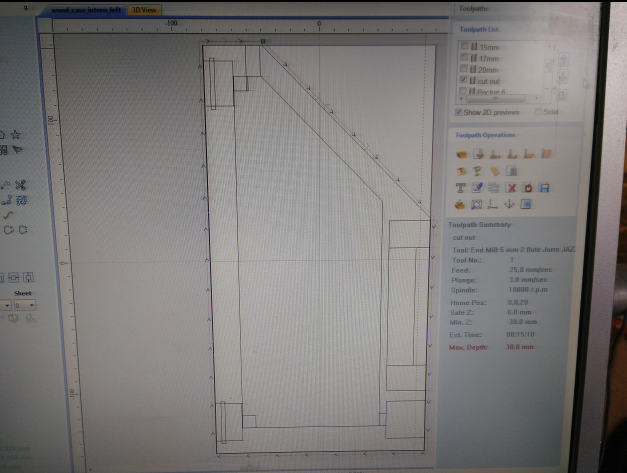This screenshot has width=627, height=473.
Task: Switch panels with the blue arrow sheet icon
Action: coord(526,205)
